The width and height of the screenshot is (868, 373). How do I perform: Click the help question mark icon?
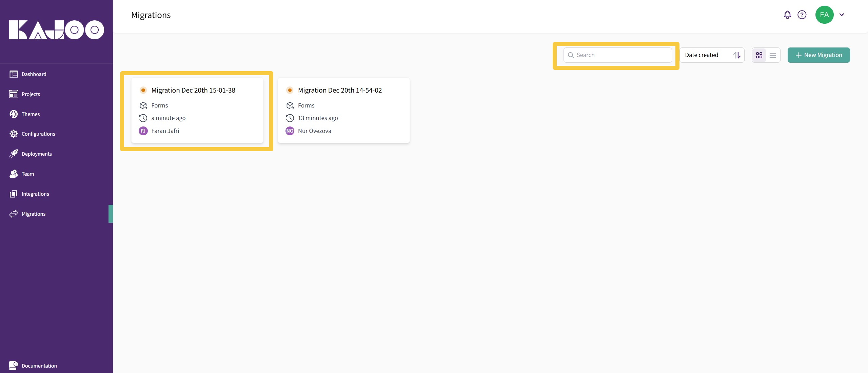coord(802,15)
